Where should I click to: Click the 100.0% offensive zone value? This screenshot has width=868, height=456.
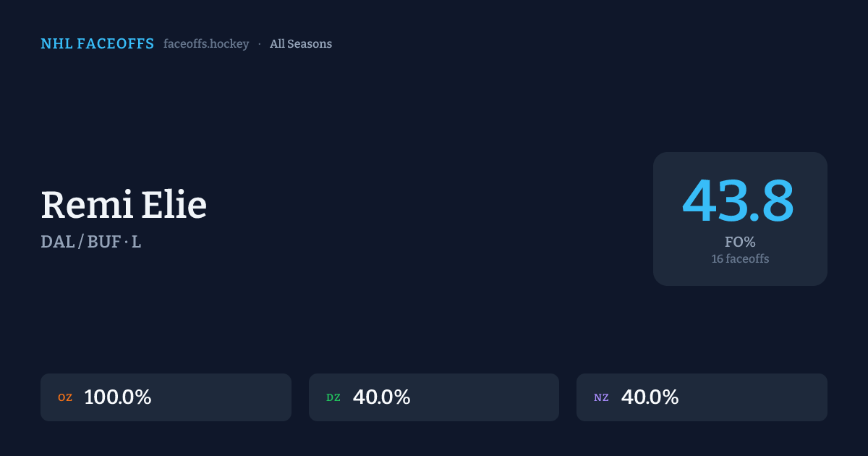pos(118,397)
